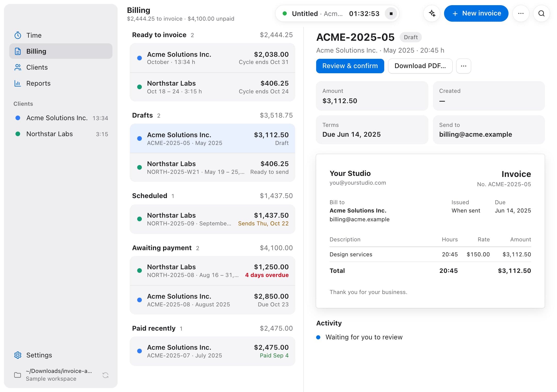The image size is (557, 392).
Task: Open Reports via the bar chart icon
Action: tap(18, 83)
